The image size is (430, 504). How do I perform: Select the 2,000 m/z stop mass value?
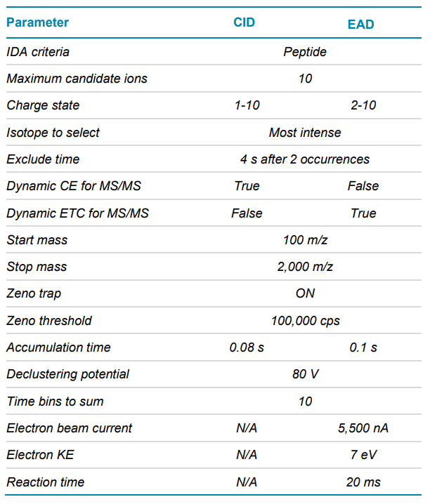coord(305,267)
